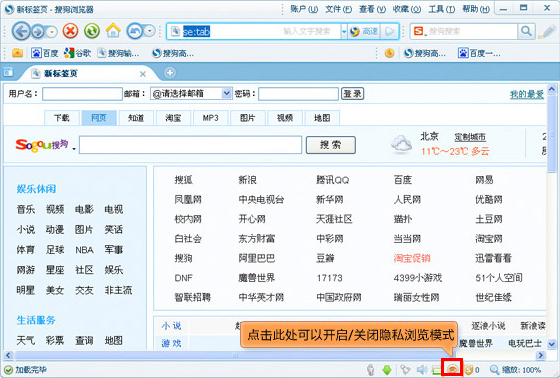Open the 收藏(O) menu

(x=407, y=9)
